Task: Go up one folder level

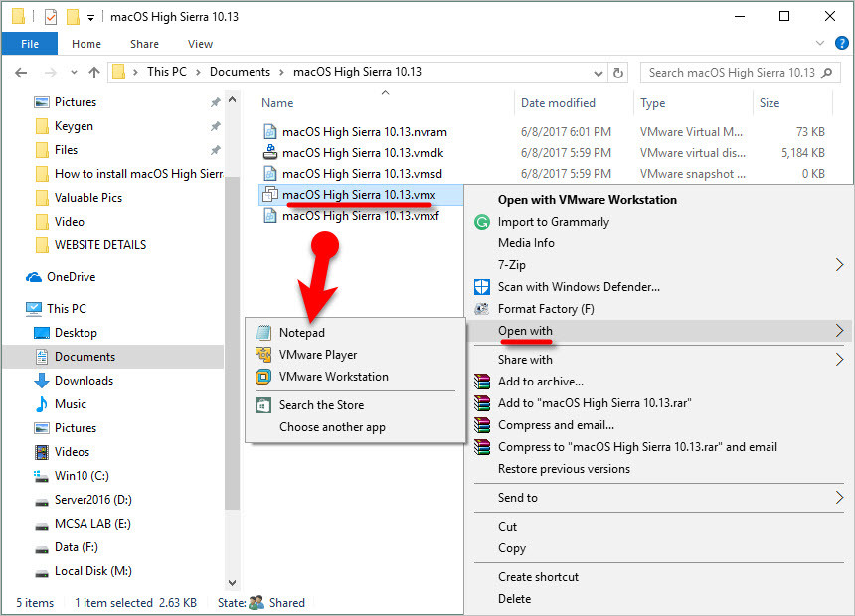Action: point(94,72)
